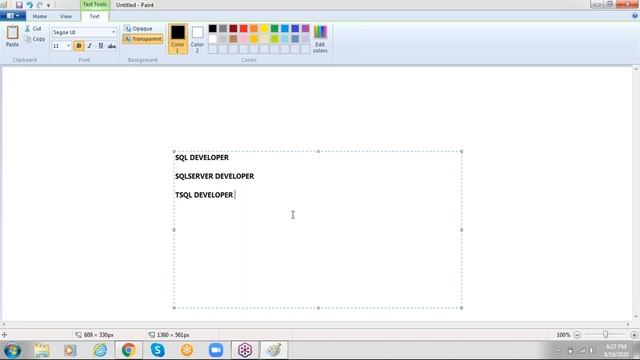640x360 pixels.
Task: Pick the orange color swatch
Action: (x=254, y=28)
